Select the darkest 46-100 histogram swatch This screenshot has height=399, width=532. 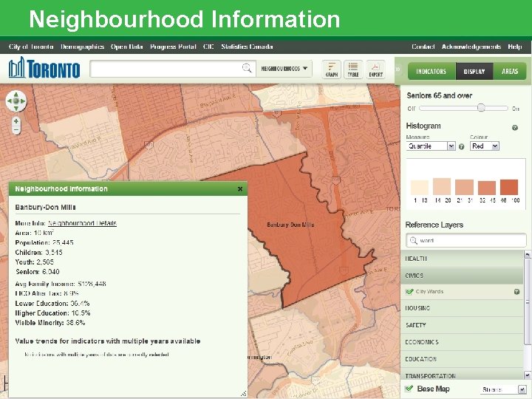click(x=509, y=187)
